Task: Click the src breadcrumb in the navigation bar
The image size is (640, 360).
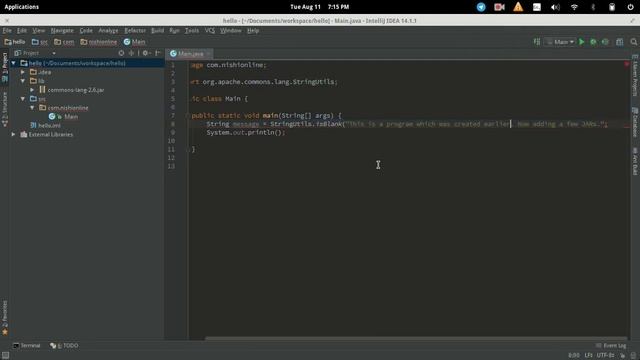Action: (40, 42)
